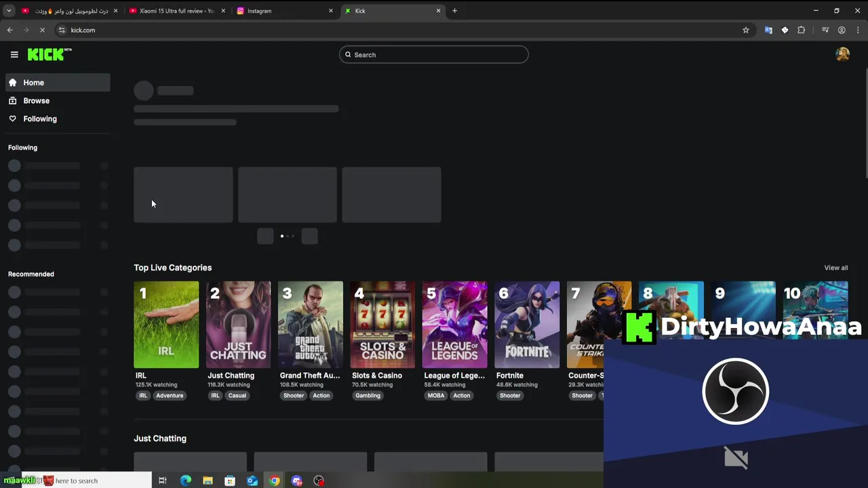This screenshot has width=868, height=488.
Task: Click the 'Slots & Casino' title text
Action: 377,375
